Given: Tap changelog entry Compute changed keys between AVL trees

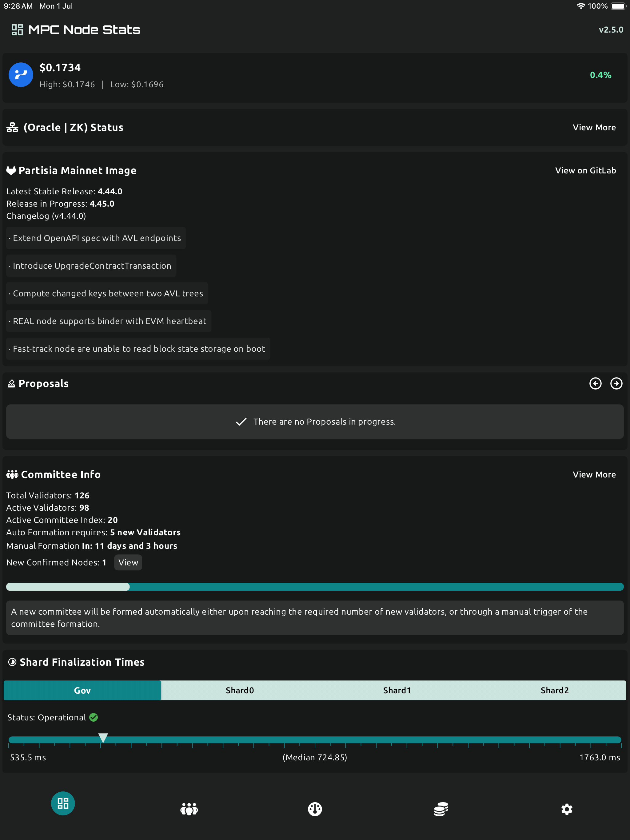Looking at the screenshot, I should tap(107, 294).
